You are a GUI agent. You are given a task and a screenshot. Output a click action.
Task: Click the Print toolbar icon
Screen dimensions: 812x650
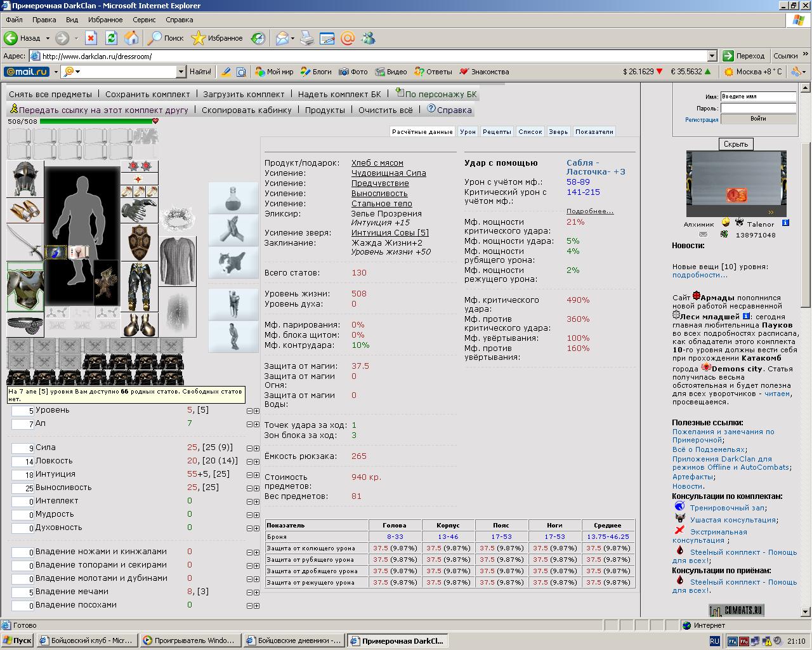306,38
